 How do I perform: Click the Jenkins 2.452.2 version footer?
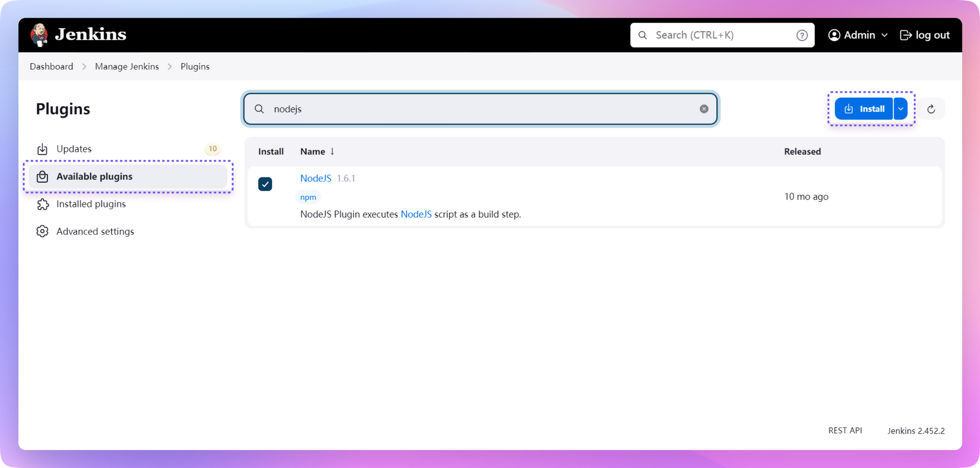point(916,431)
